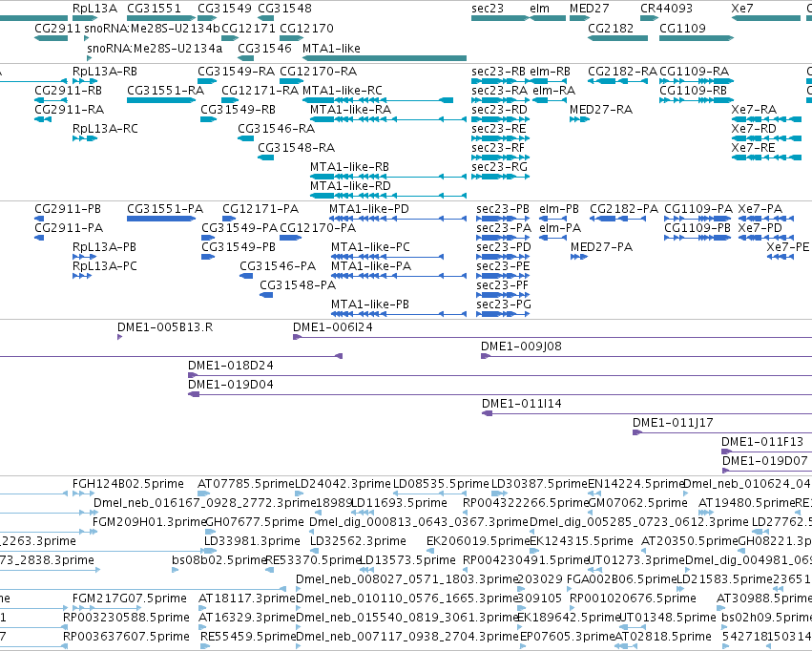812x651 pixels.
Task: Click the CG31551 gene label
Action: coord(155,9)
